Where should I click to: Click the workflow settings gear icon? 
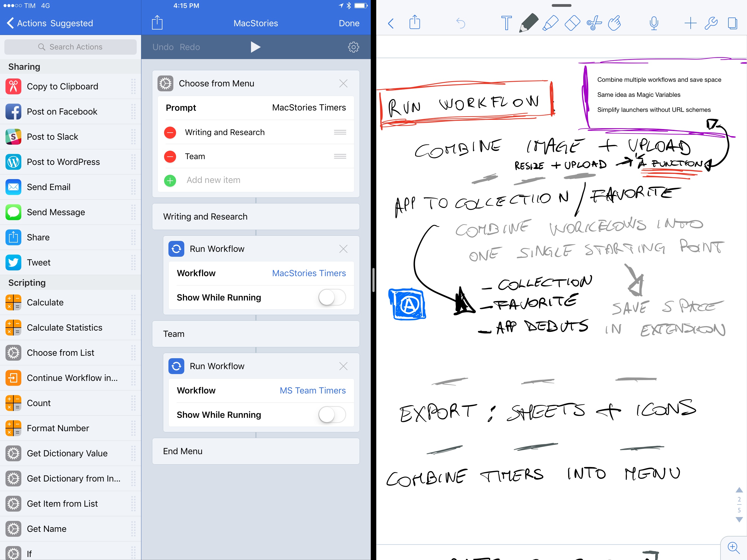click(x=354, y=46)
